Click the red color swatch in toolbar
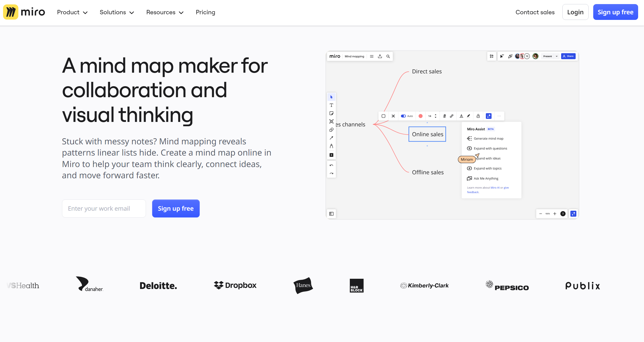Screen dimensions: 644x342 [x=420, y=116]
